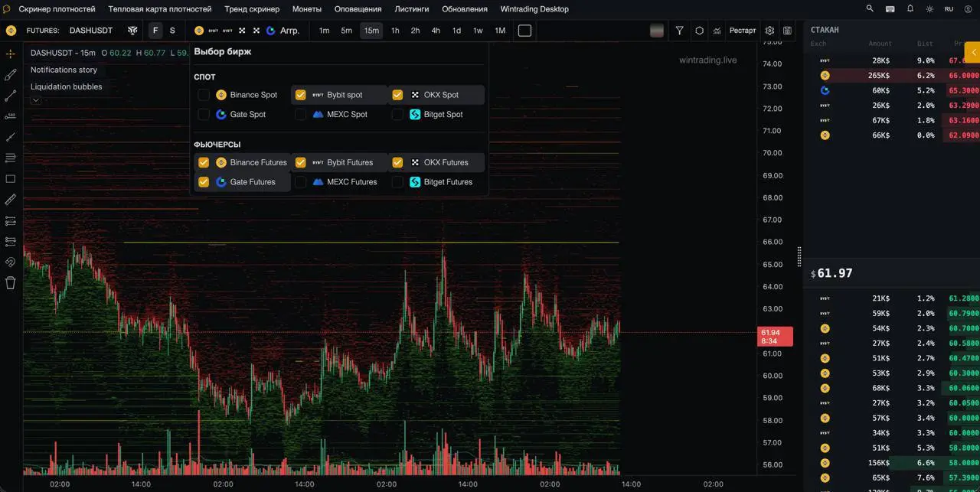Click the hexagon icon in chart toolbar
Viewport: 980px width, 492px height.
(x=699, y=31)
